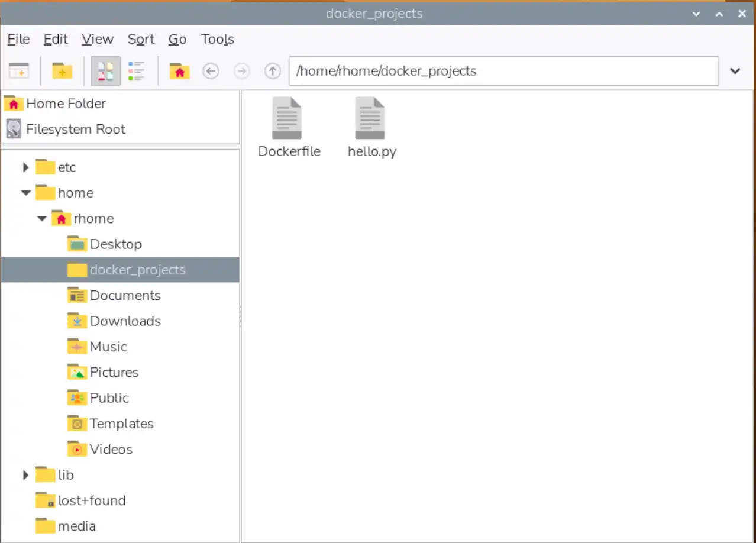
Task: Navigate forward to next folder
Action: click(x=241, y=71)
